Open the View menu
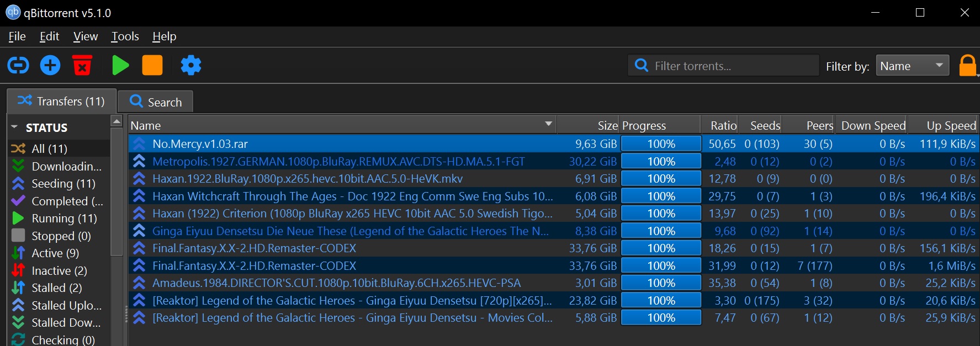 86,36
